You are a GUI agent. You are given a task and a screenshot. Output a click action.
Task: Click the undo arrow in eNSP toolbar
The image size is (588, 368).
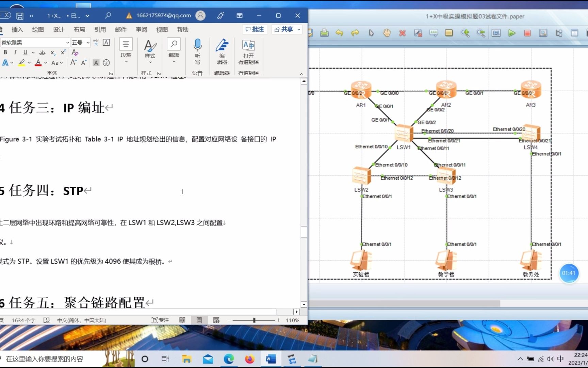(x=339, y=33)
